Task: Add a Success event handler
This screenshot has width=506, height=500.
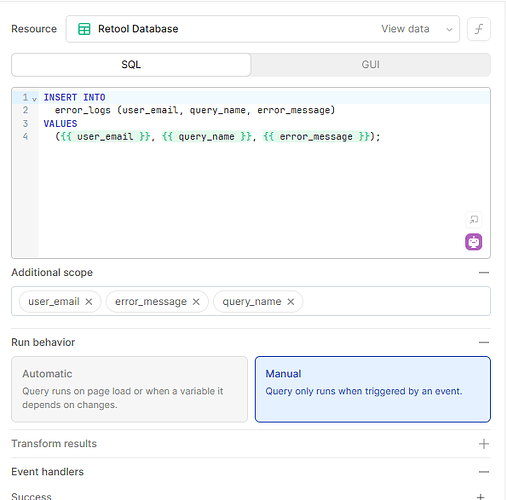Action: pos(480,497)
